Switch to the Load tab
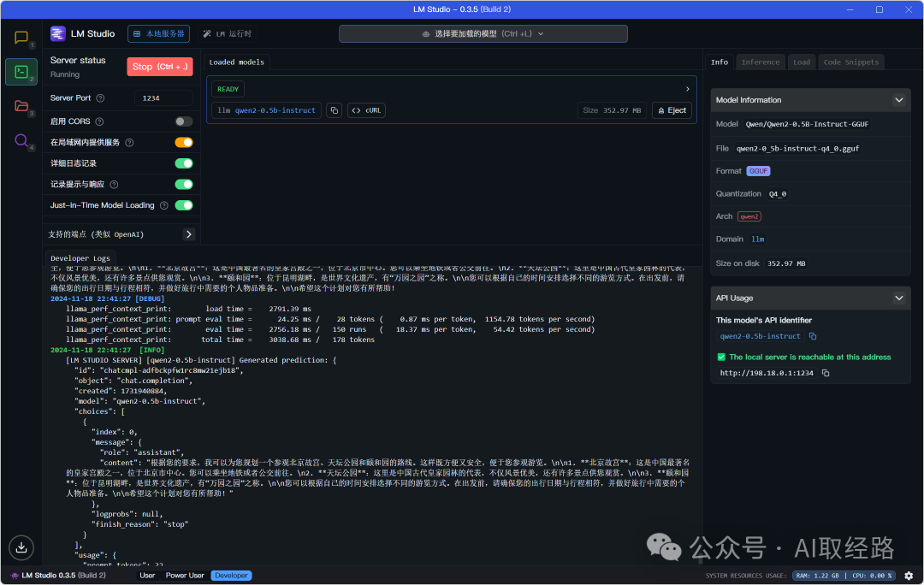 click(x=801, y=62)
